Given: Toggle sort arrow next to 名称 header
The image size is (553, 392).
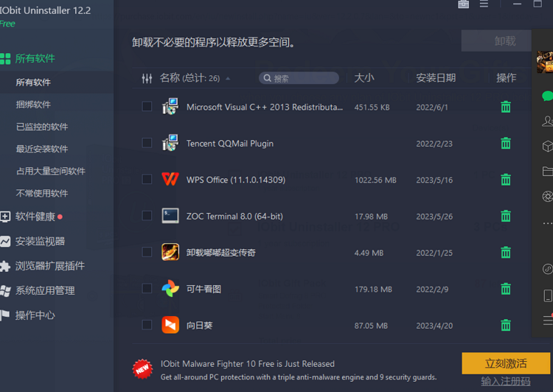Looking at the screenshot, I should coord(228,78).
